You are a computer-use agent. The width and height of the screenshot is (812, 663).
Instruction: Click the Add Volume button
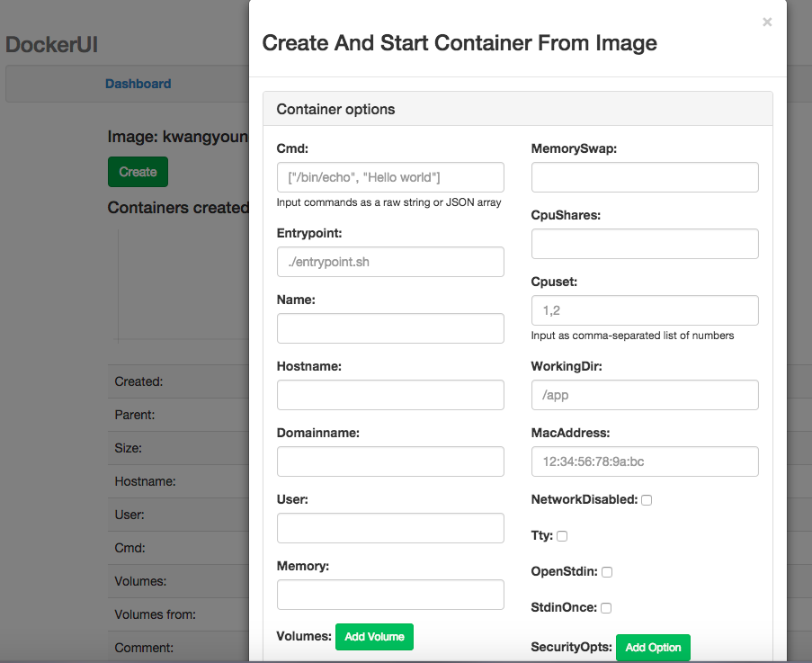pos(374,637)
